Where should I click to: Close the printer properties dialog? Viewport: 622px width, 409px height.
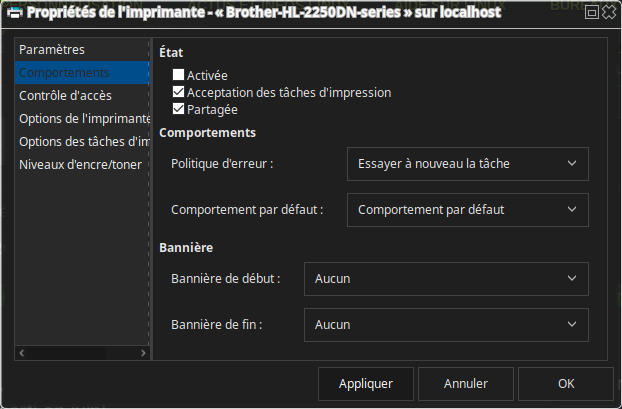click(x=608, y=12)
